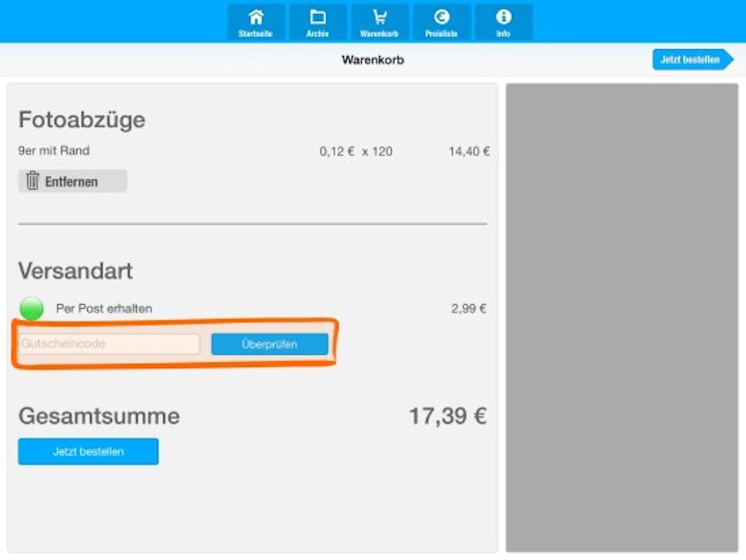The height and width of the screenshot is (560, 746).
Task: Open the Info icon in the navigation bar
Action: coord(503,17)
